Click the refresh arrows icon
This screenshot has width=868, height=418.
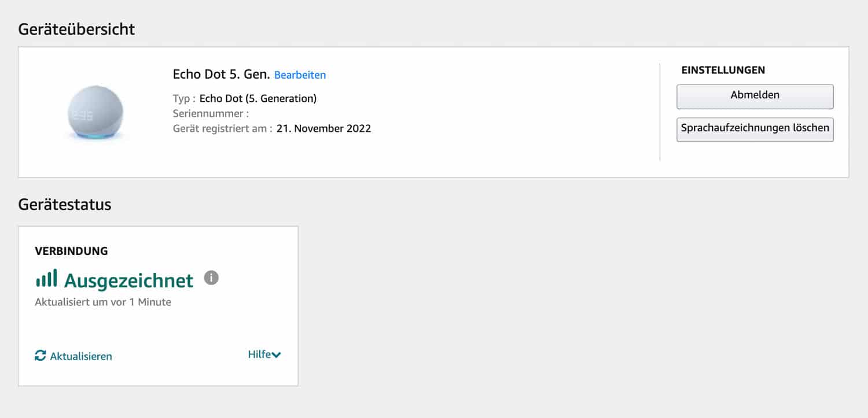41,356
